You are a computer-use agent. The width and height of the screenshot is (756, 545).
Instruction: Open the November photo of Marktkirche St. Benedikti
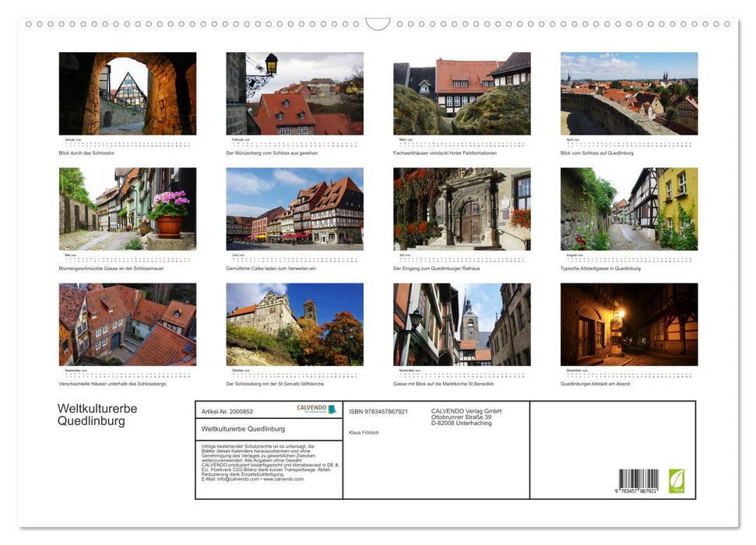(461, 324)
